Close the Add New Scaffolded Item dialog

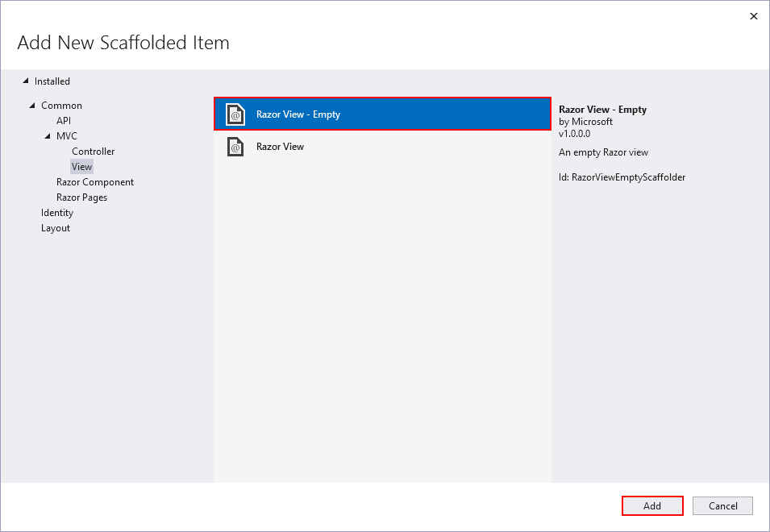tap(753, 15)
